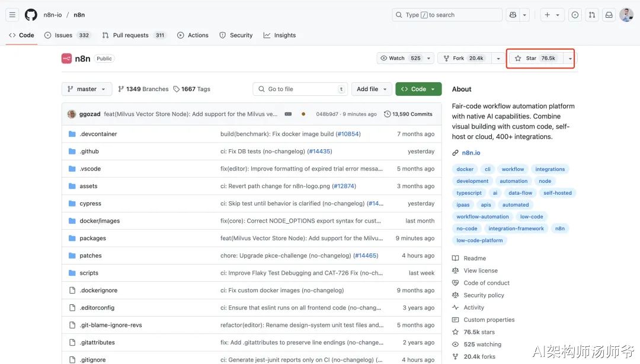The image size is (640, 364).
Task: Open the docker/images folder
Action: (x=100, y=221)
